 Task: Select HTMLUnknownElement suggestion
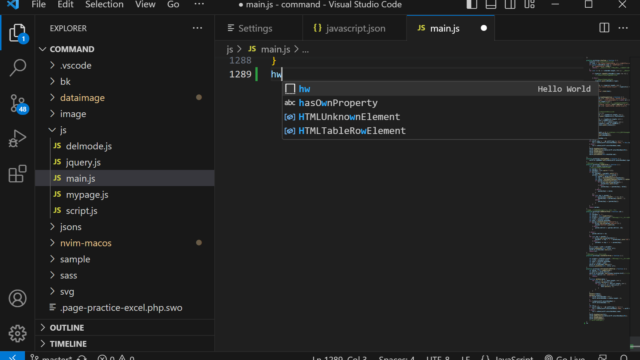(x=440, y=117)
